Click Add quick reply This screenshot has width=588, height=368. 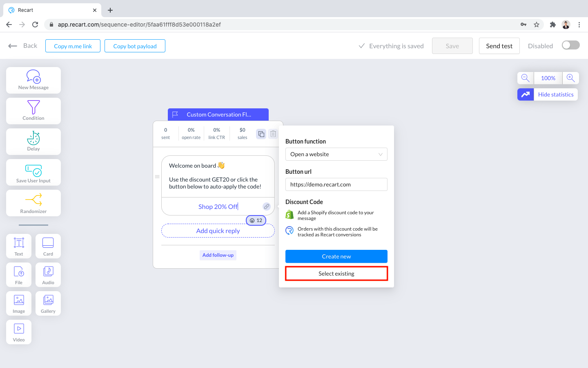point(218,231)
